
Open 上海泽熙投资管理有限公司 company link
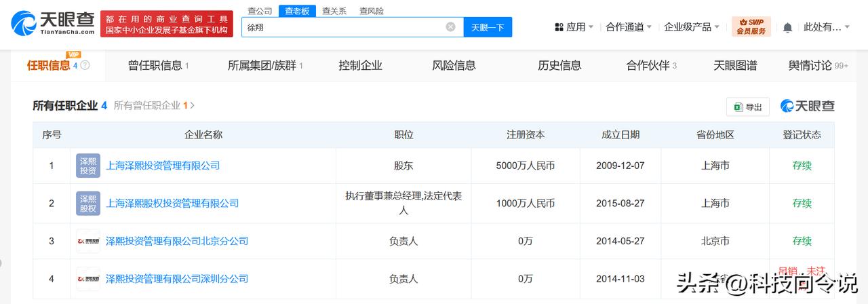tap(163, 166)
